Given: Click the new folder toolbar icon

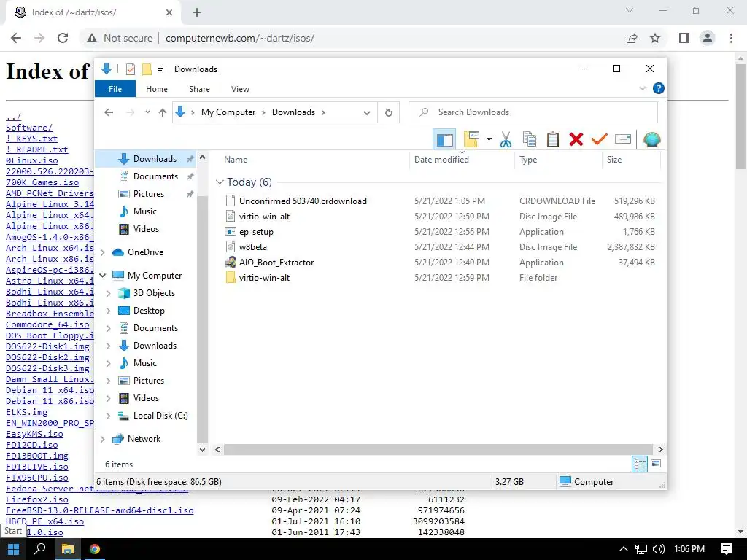Looking at the screenshot, I should (471, 139).
